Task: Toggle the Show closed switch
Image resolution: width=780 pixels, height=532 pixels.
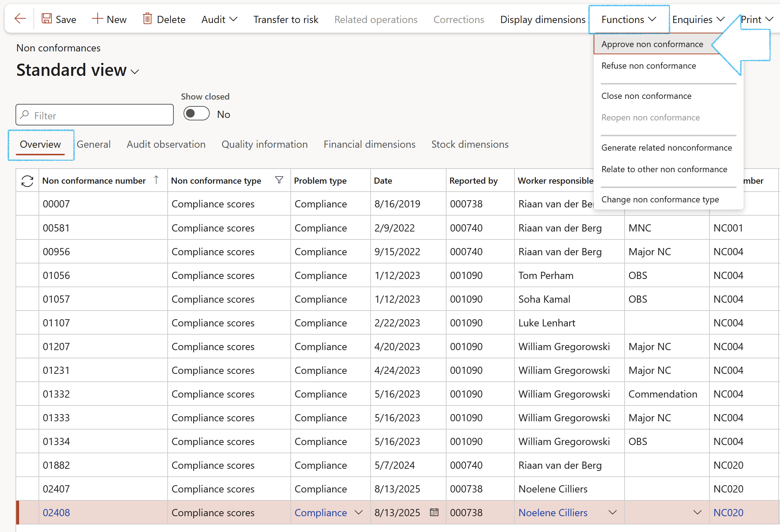Action: point(196,114)
